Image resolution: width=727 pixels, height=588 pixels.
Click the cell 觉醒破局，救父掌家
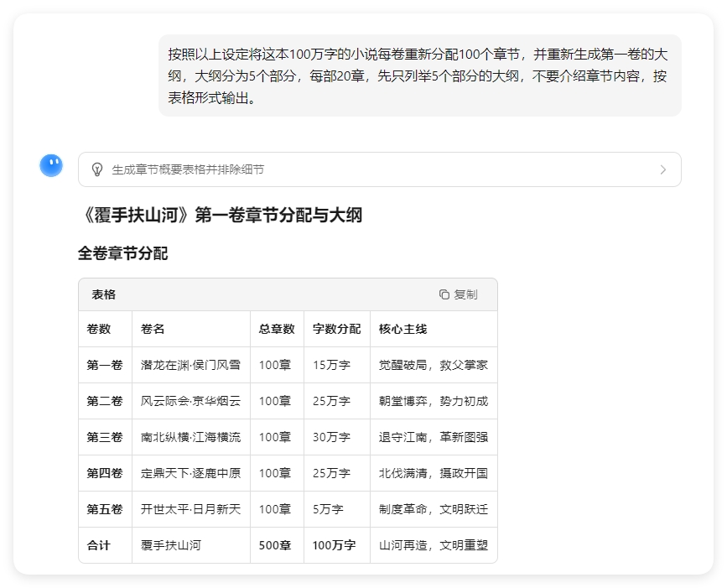tap(432, 366)
